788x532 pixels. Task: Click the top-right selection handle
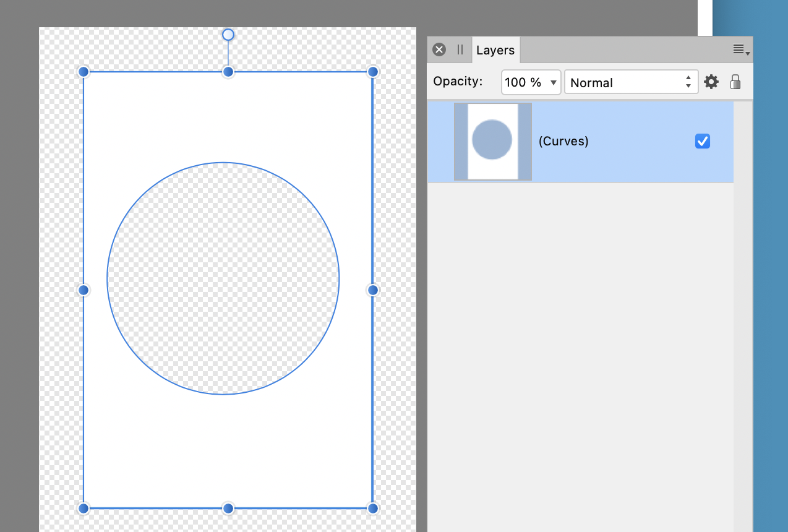click(373, 72)
